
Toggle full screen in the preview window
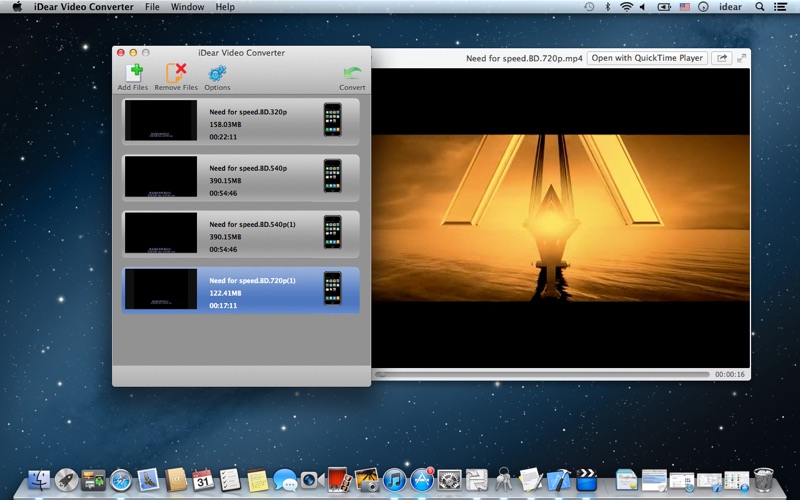coord(741,58)
